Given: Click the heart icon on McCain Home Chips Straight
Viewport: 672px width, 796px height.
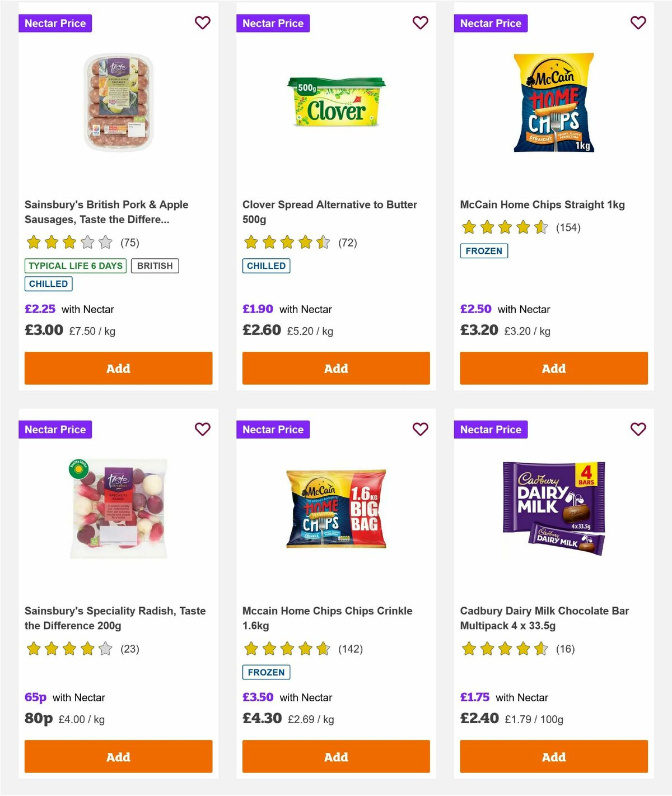Looking at the screenshot, I should coord(638,23).
